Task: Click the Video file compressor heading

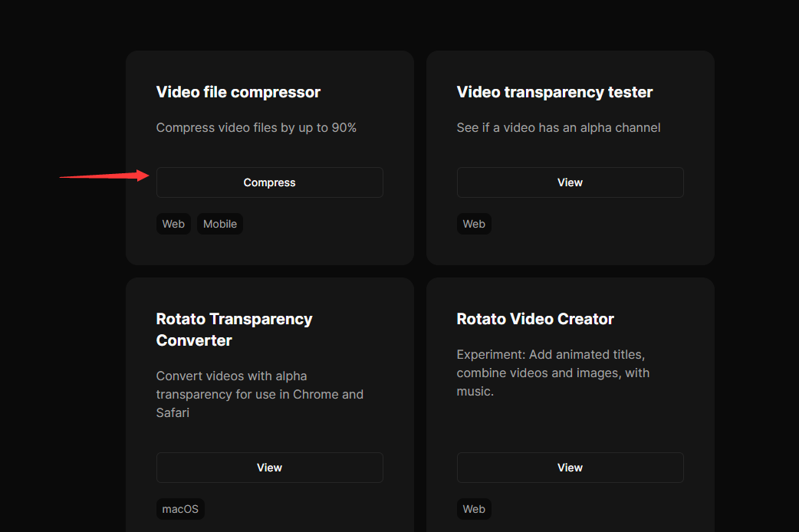Action: [238, 92]
